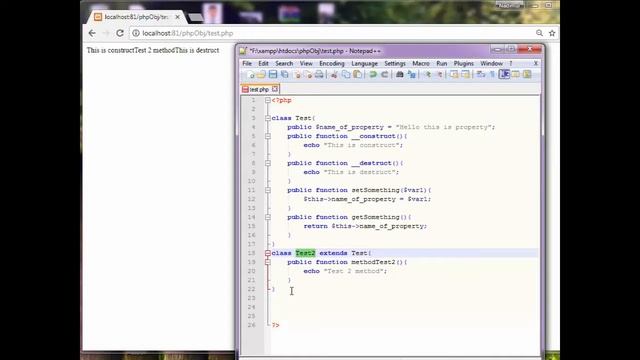Zoom out the editor text

tap(439, 74)
